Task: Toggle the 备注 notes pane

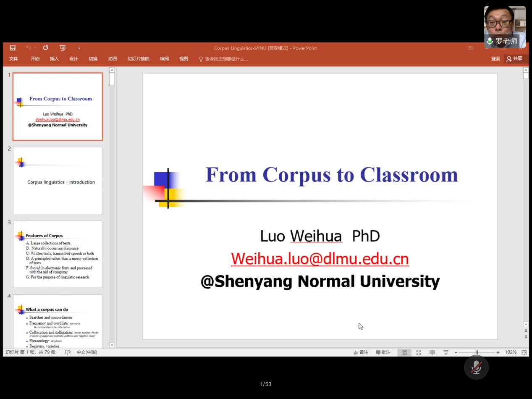Action: 361,352
